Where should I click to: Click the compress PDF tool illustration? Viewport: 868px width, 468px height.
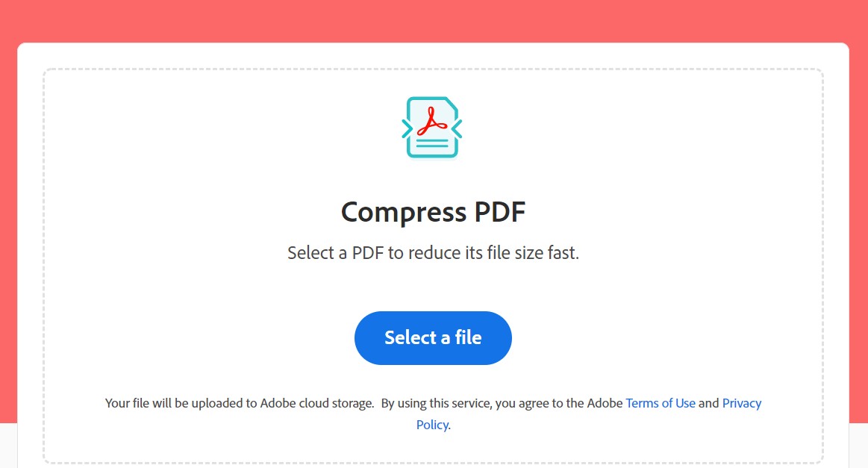click(x=433, y=127)
